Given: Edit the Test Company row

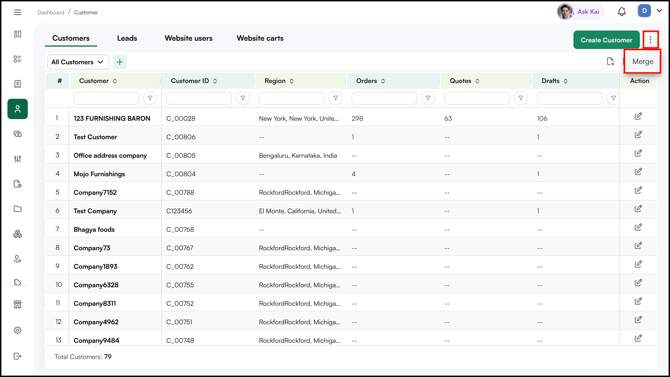Looking at the screenshot, I should 638,209.
